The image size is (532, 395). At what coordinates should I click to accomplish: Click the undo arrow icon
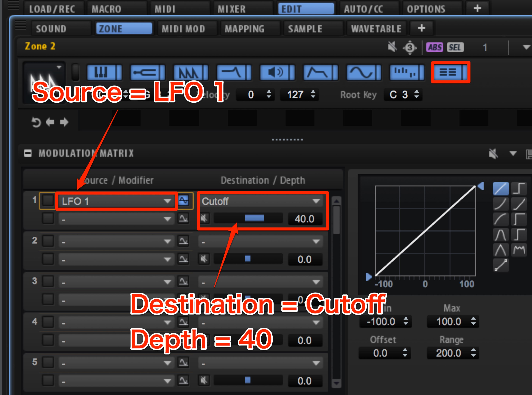point(36,122)
